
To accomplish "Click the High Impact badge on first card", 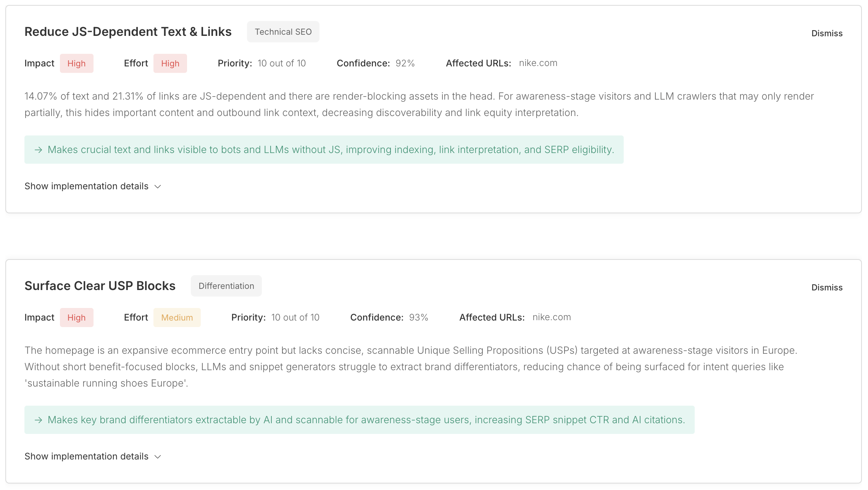I will coord(76,63).
